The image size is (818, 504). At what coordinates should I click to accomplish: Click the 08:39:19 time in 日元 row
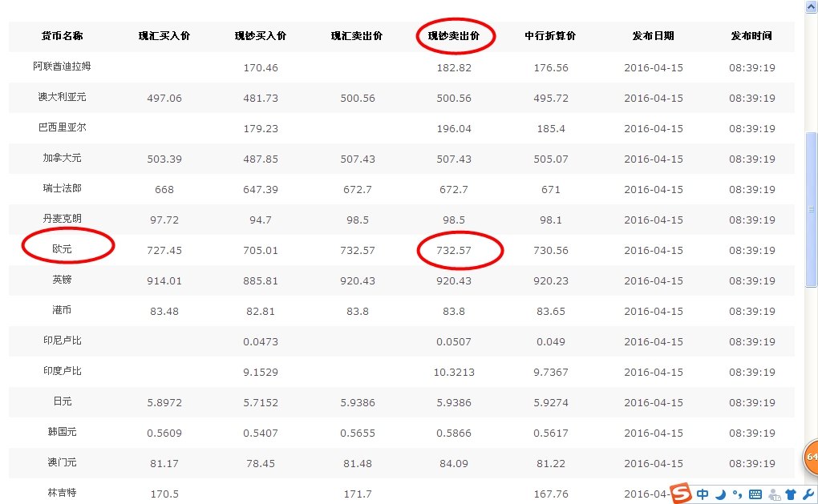coord(751,403)
